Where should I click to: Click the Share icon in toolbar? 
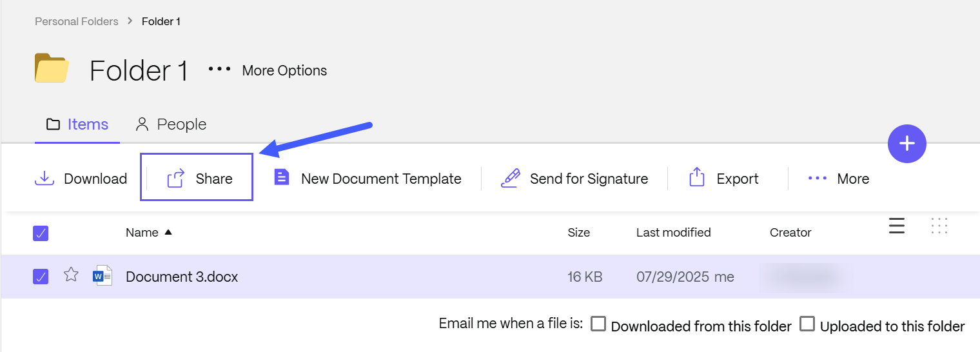tap(176, 179)
